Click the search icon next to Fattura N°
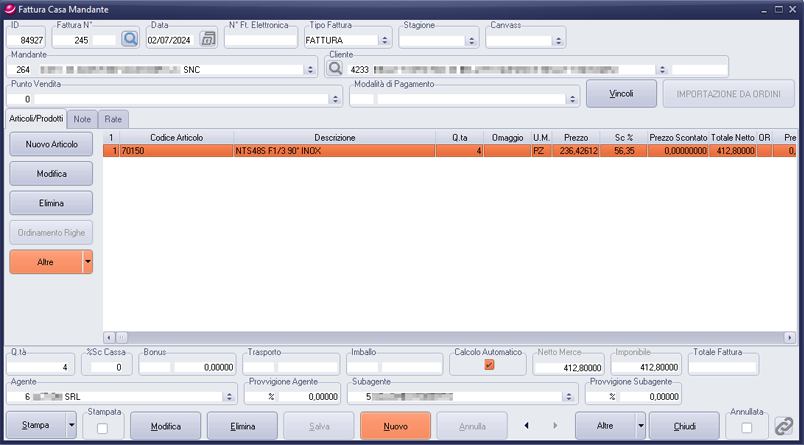The width and height of the screenshot is (804, 445). coord(130,40)
